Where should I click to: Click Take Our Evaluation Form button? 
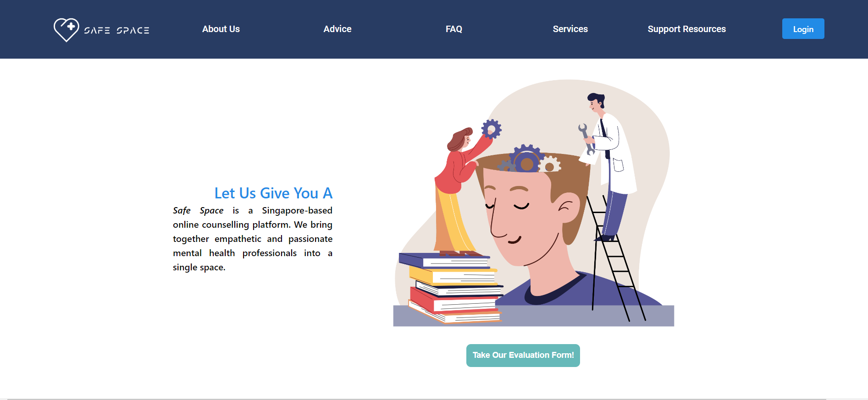tap(523, 356)
